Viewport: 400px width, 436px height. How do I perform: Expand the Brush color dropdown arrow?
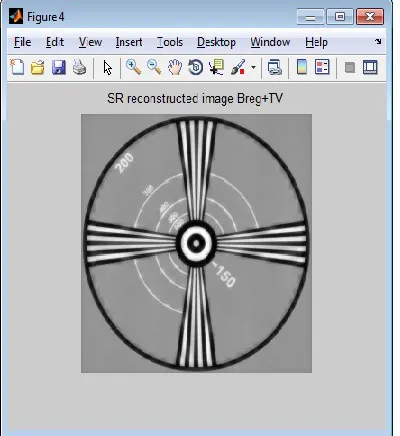254,68
